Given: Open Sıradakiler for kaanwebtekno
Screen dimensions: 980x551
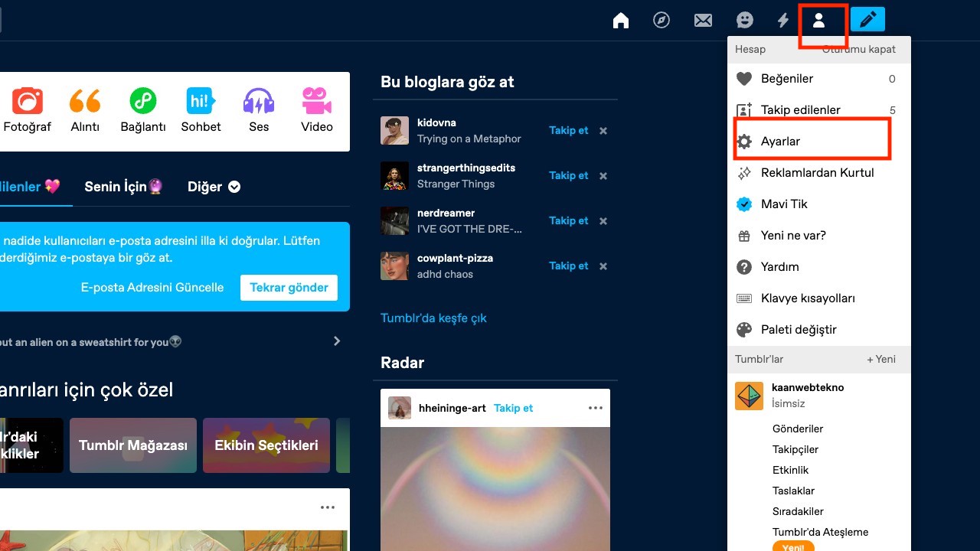Looking at the screenshot, I should (798, 511).
